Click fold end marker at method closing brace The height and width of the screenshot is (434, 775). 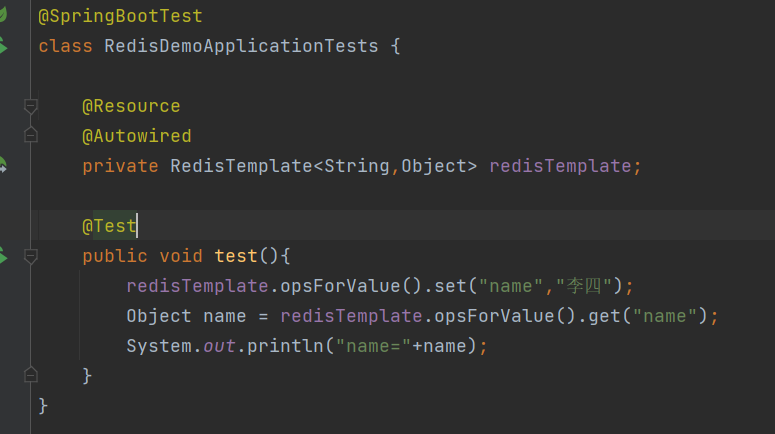(x=30, y=375)
